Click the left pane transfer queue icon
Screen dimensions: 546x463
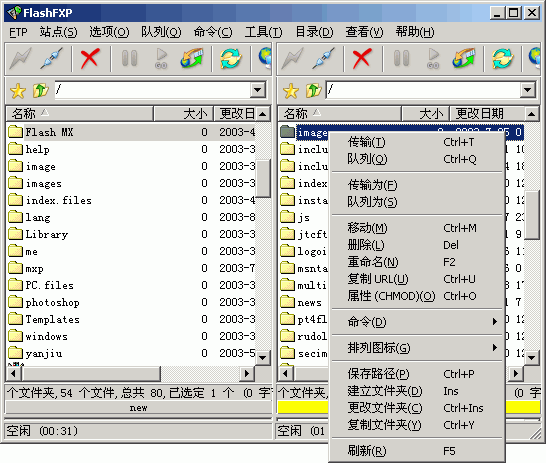point(192,58)
